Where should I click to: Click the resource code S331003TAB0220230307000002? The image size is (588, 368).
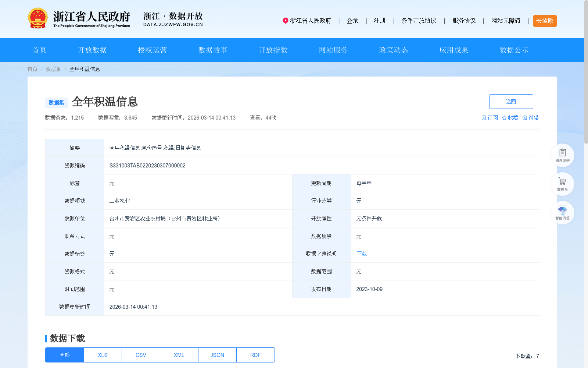[147, 166]
